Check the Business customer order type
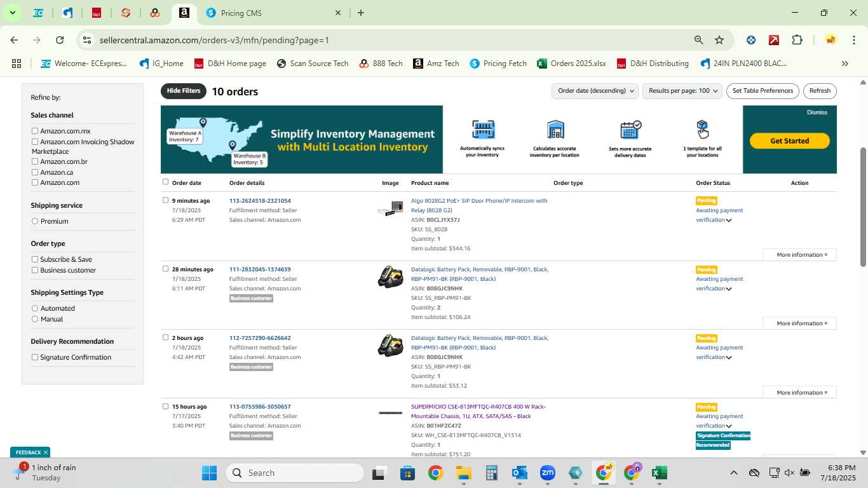Viewport: 868px width, 488px height. pos(35,270)
